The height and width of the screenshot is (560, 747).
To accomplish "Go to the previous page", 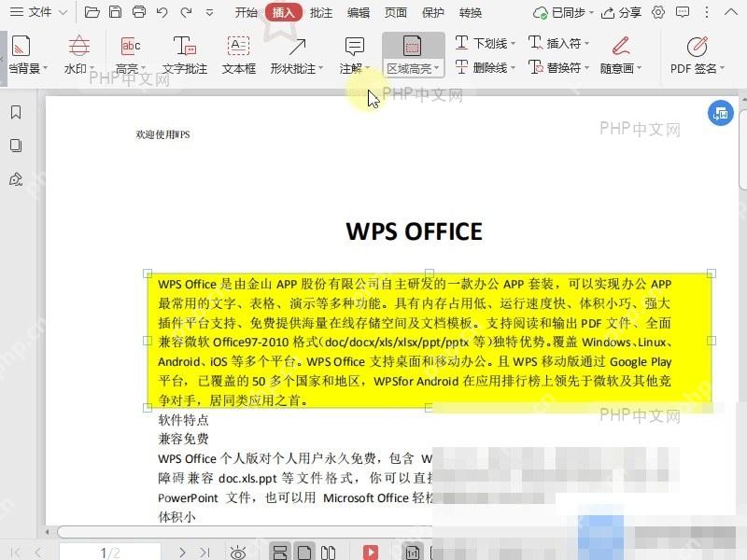I will click(38, 553).
